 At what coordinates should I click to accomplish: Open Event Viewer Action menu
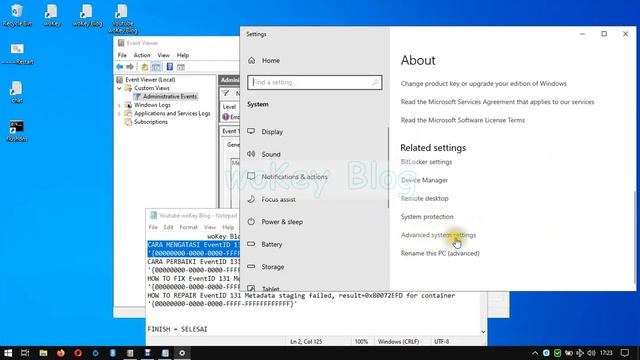coord(142,55)
